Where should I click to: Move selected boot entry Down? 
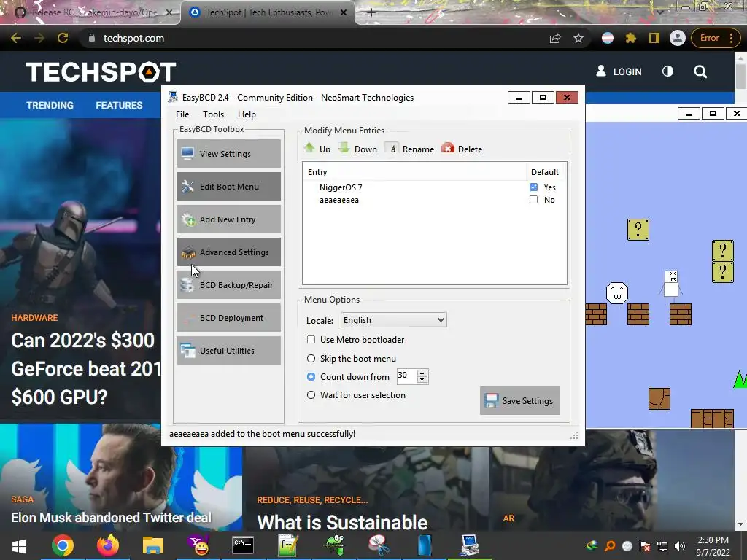pos(357,149)
